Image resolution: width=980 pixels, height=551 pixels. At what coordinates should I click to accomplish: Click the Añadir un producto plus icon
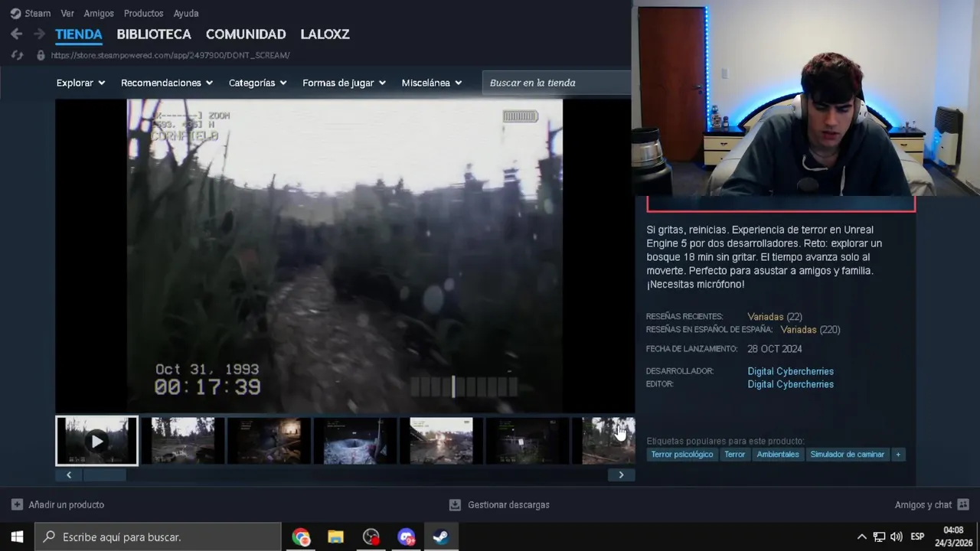(17, 505)
